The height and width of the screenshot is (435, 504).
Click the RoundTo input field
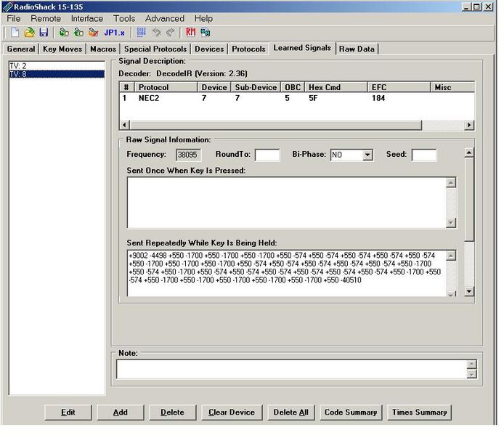click(x=267, y=155)
